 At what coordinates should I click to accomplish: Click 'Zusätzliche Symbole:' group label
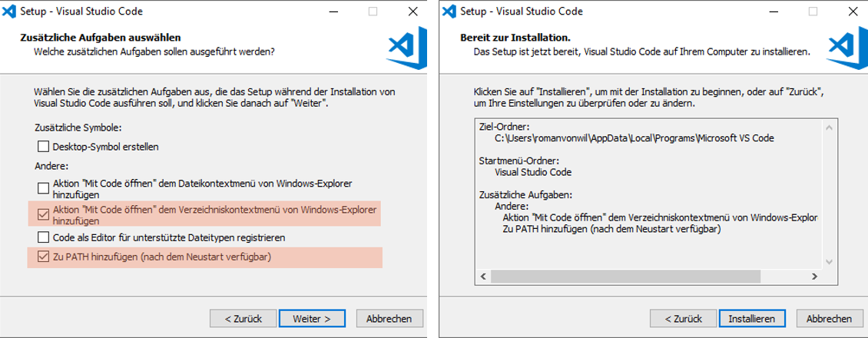[x=78, y=128]
